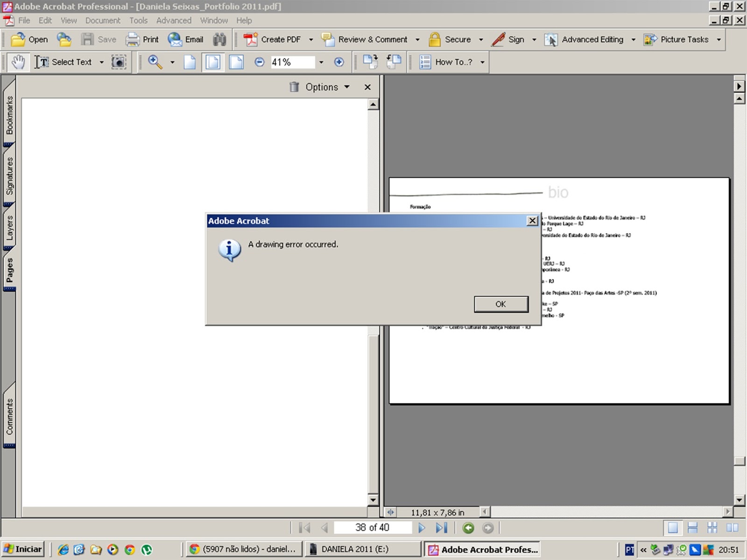
Task: Open zoom percentage dropdown arrow
Action: click(x=321, y=63)
